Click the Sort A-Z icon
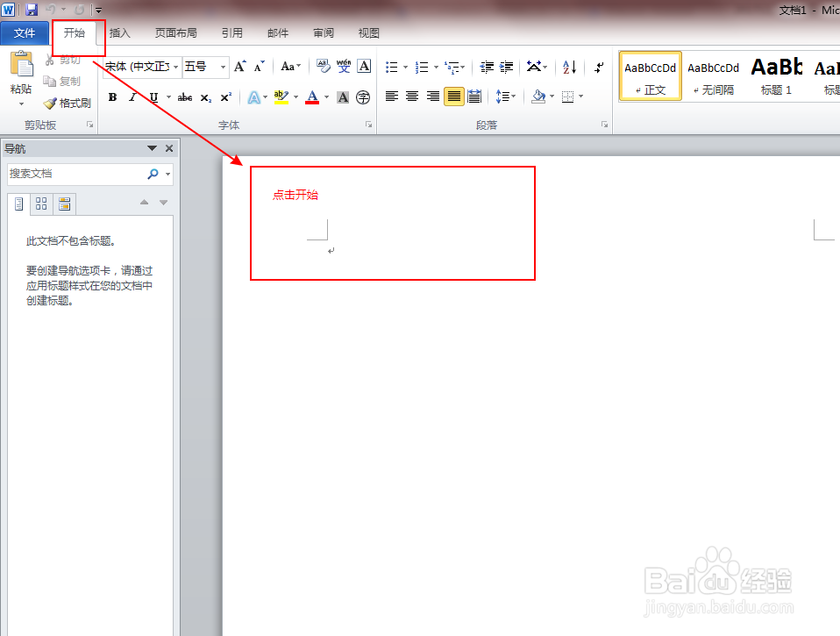 coord(569,67)
